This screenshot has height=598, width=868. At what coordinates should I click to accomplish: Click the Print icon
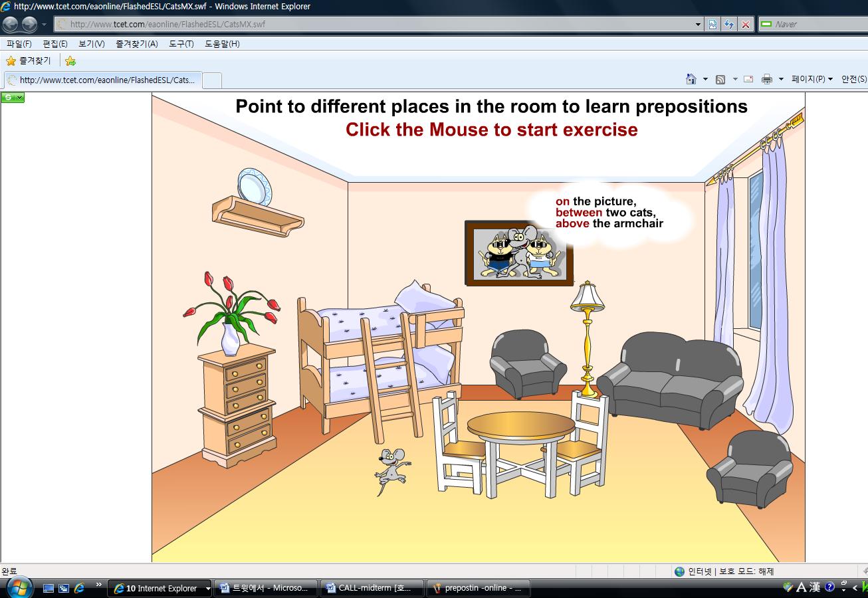click(766, 78)
